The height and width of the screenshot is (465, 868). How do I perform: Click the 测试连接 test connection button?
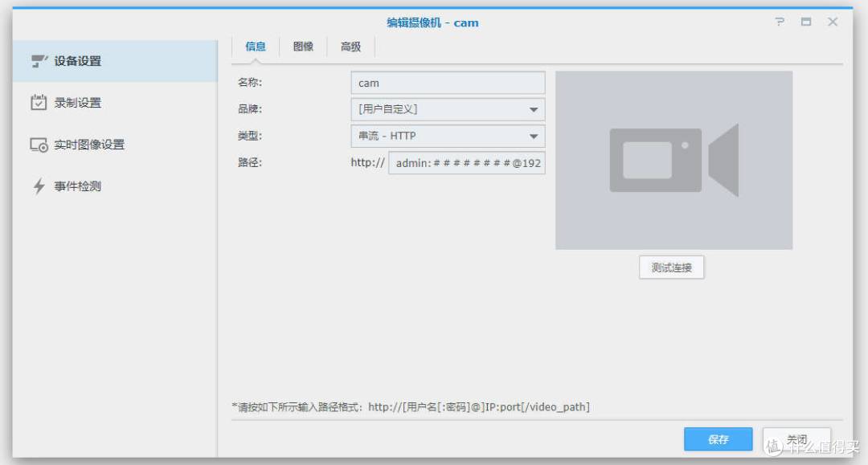[671, 267]
